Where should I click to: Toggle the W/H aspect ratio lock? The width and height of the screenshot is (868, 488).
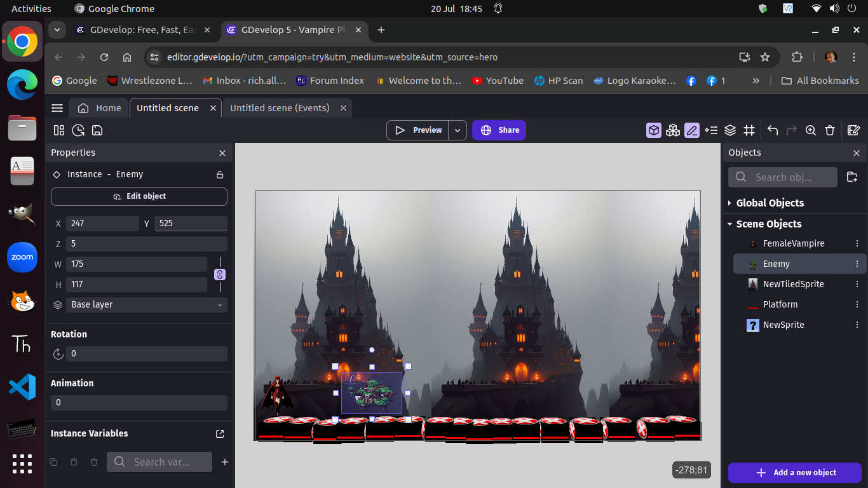[219, 274]
